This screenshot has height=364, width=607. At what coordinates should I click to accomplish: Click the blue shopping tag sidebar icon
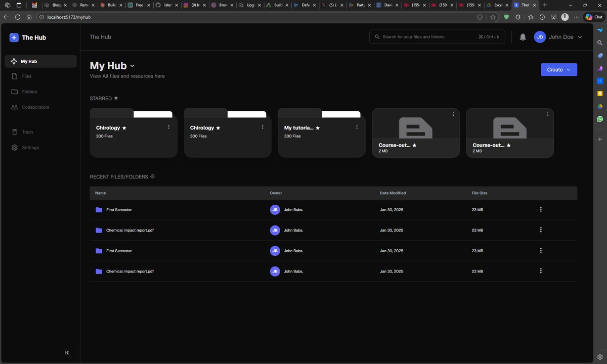pos(599,56)
